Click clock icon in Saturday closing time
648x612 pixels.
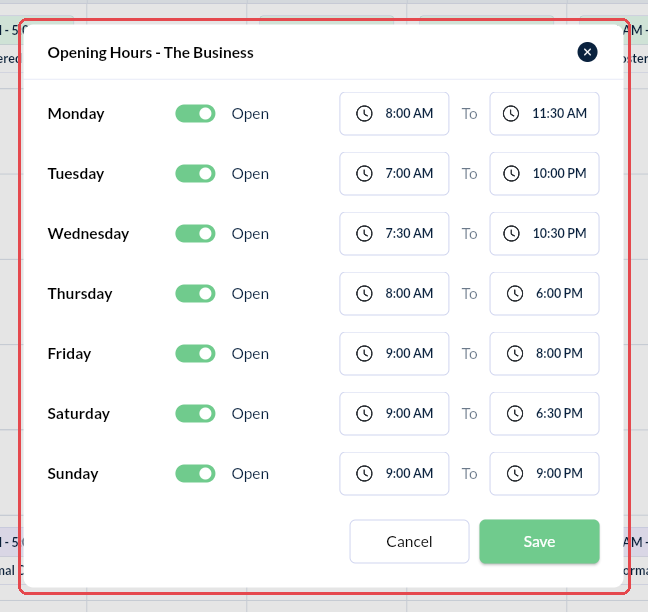(x=515, y=413)
